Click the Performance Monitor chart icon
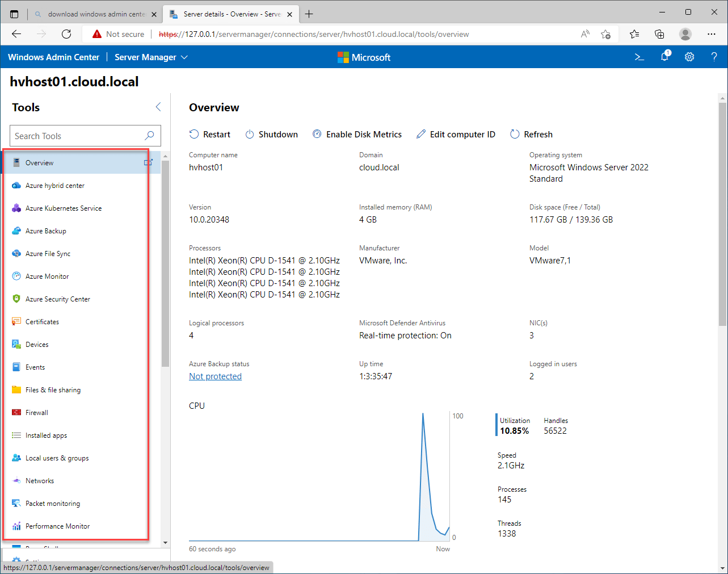 (16, 526)
